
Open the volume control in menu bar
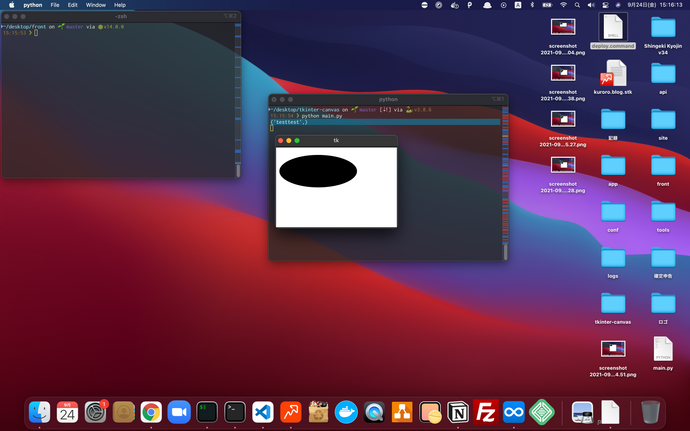pyautogui.click(x=591, y=5)
